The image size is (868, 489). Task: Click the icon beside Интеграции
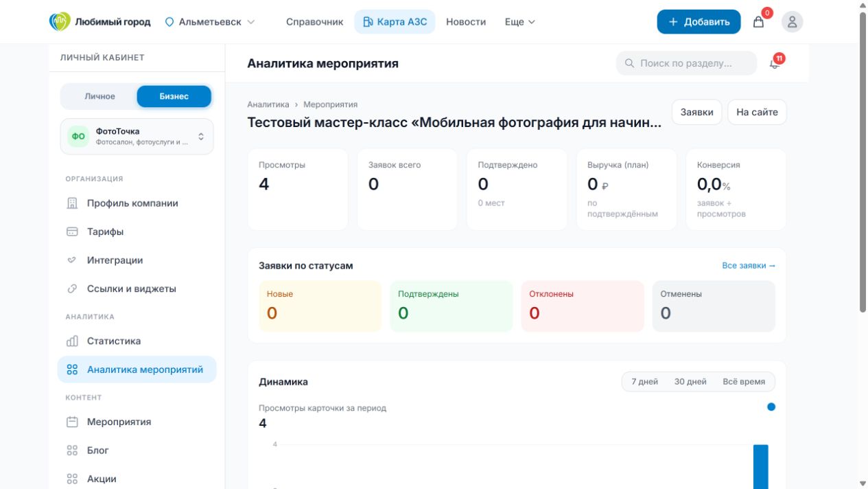[x=72, y=260]
